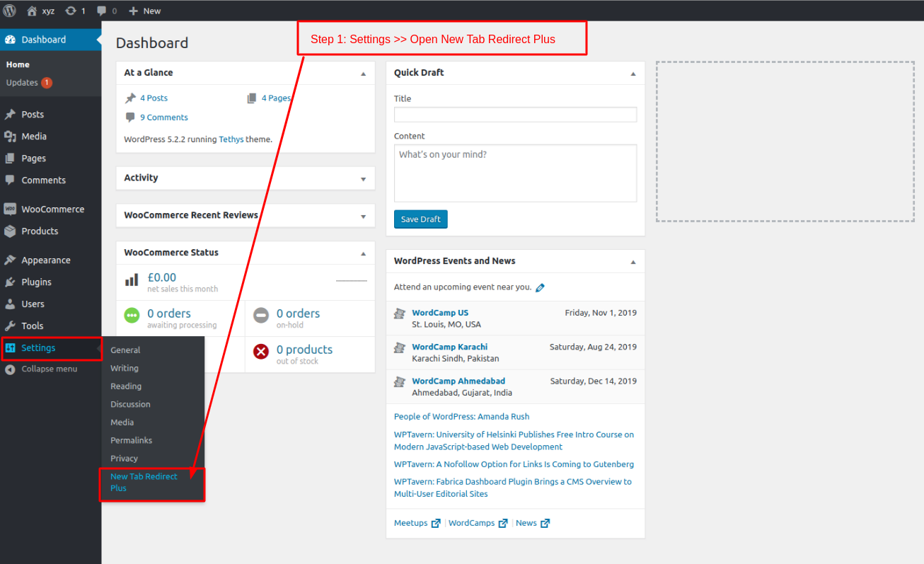924x564 pixels.
Task: Open People of WordPress: Amanda Rush
Action: click(461, 417)
